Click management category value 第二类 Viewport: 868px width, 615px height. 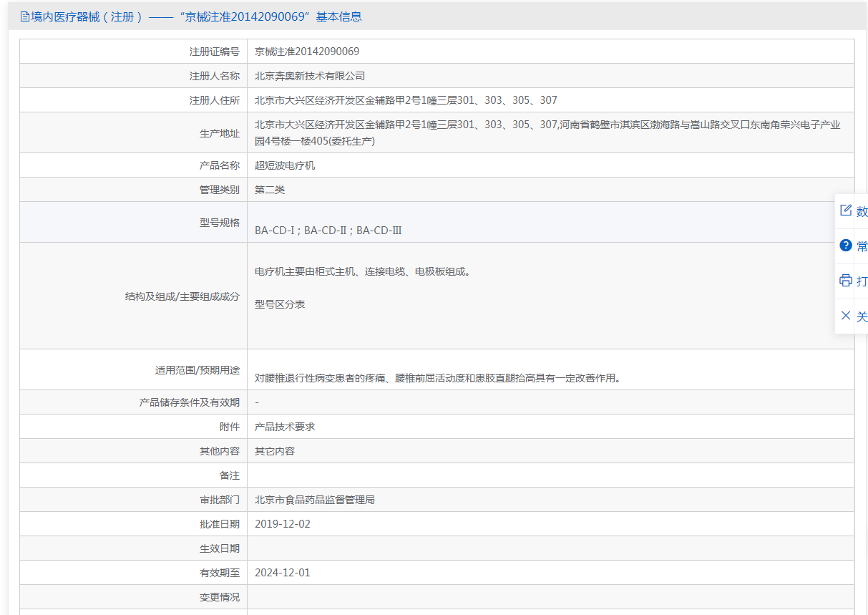point(270,190)
